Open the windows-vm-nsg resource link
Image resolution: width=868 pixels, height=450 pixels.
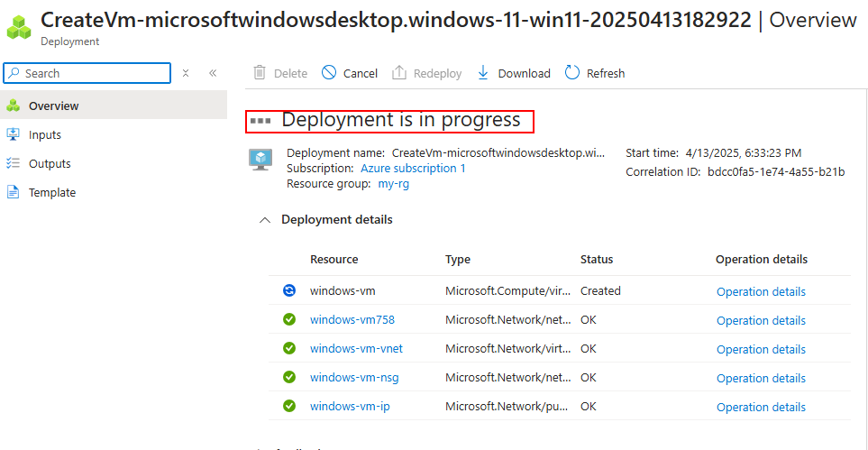pyautogui.click(x=354, y=377)
